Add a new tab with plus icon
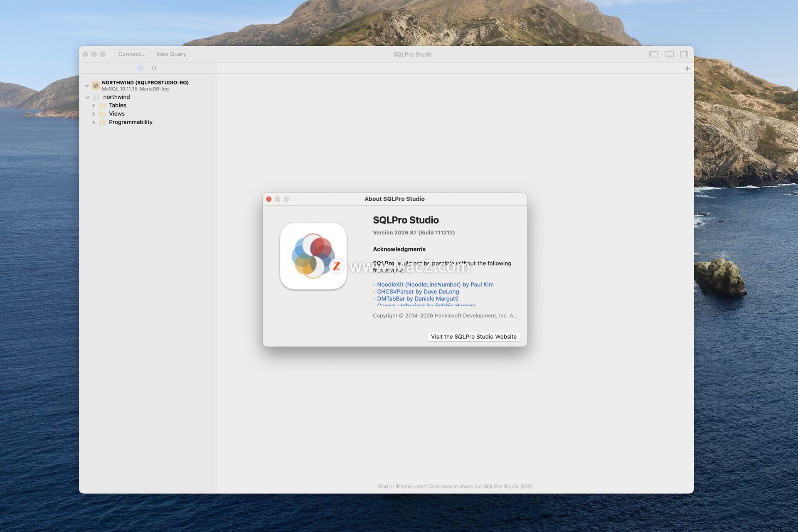798x532 pixels. (x=687, y=69)
